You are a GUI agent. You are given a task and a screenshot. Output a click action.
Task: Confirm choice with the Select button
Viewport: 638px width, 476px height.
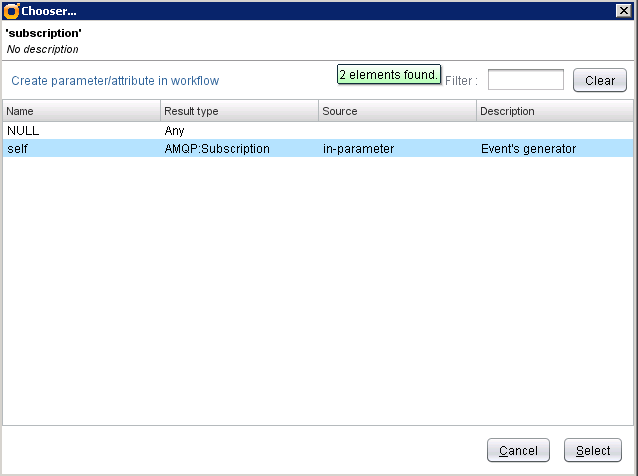pyautogui.click(x=593, y=451)
